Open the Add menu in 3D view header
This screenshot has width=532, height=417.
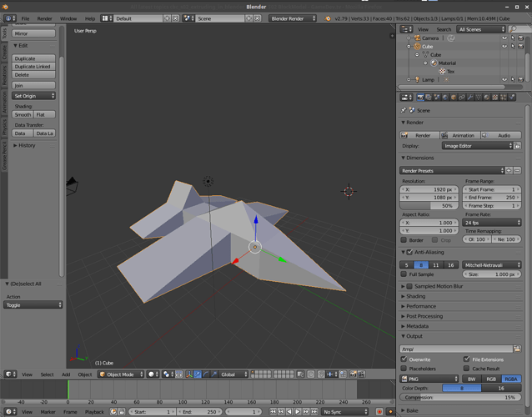click(x=66, y=374)
